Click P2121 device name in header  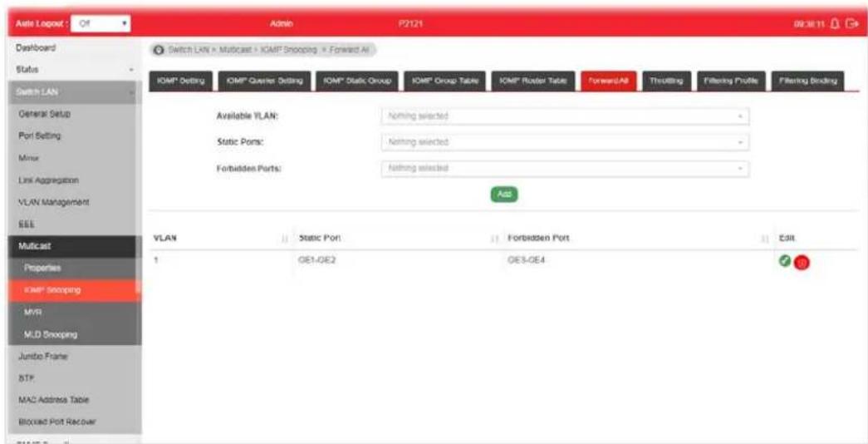click(410, 24)
